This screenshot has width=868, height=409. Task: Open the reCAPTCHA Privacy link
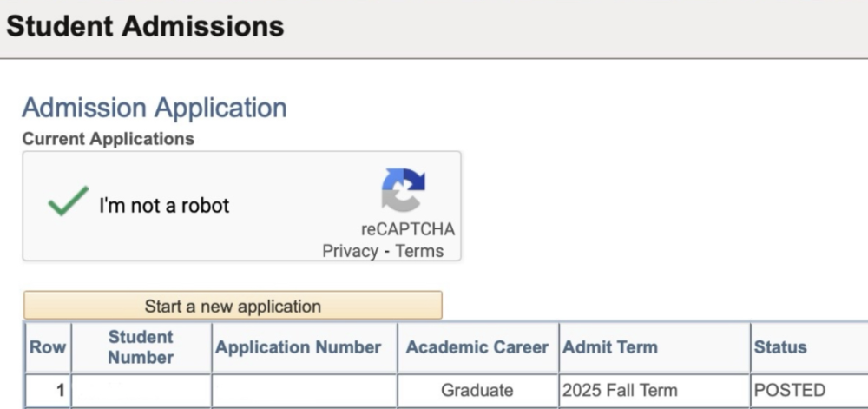pos(350,251)
